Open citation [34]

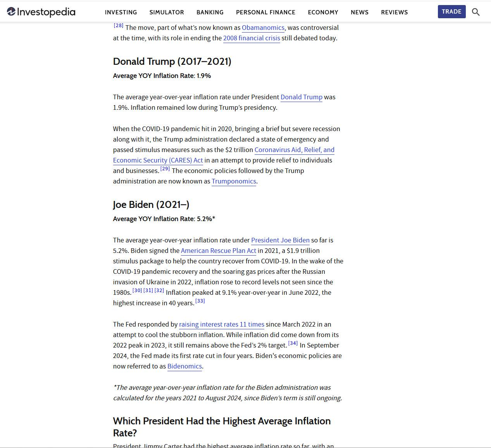[293, 343]
